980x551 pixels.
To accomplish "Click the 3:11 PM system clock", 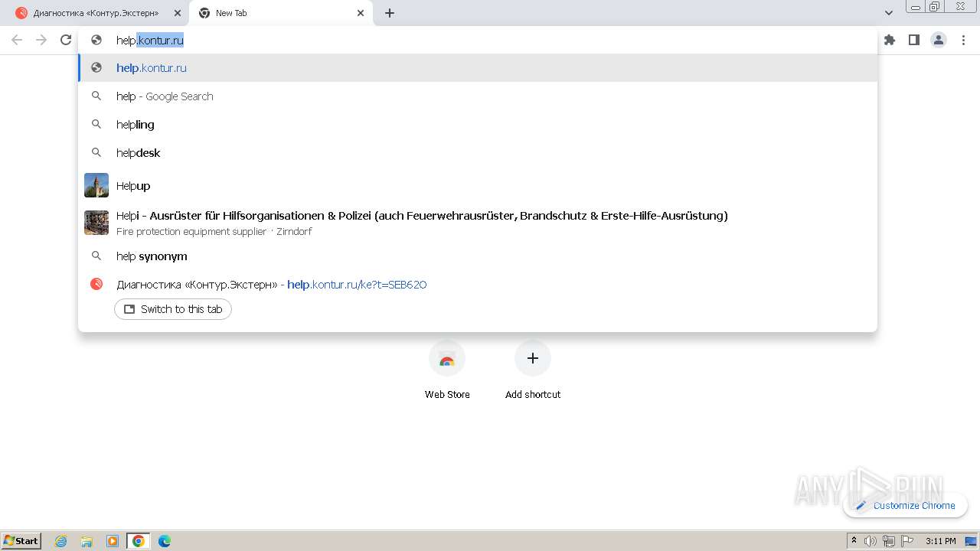I will pos(940,541).
